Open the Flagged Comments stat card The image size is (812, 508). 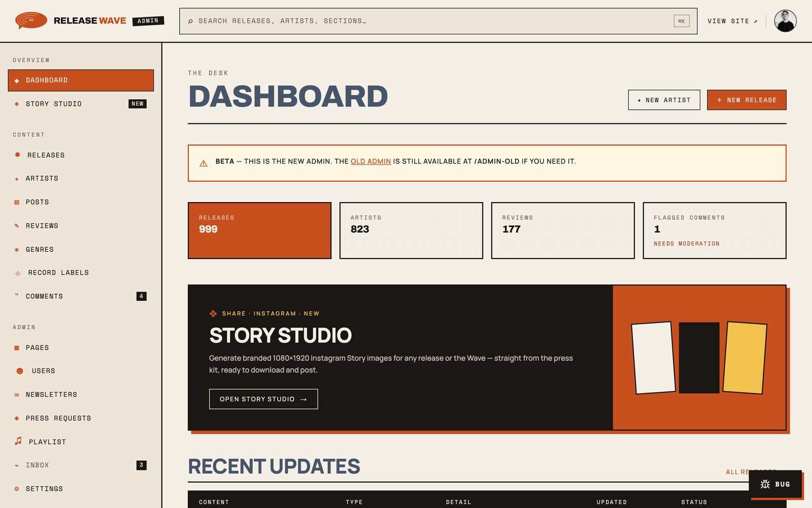click(715, 231)
